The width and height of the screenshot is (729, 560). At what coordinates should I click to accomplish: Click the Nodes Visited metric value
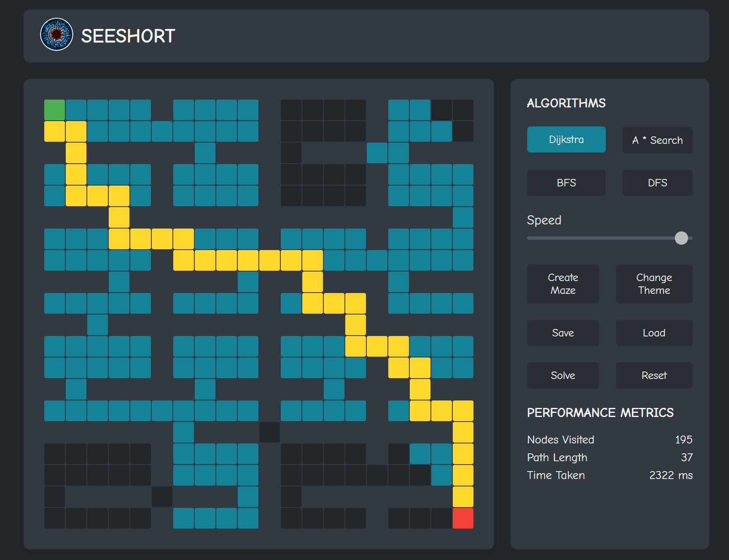(684, 440)
